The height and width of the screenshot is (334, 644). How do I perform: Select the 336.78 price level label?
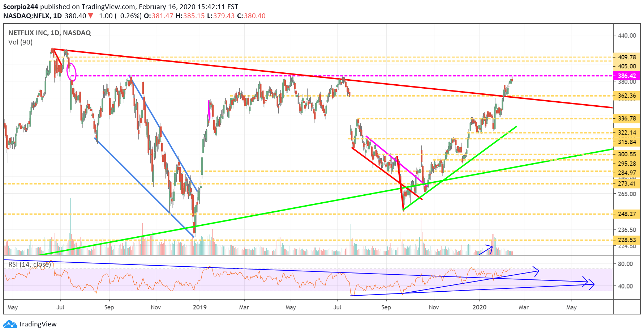click(x=627, y=118)
